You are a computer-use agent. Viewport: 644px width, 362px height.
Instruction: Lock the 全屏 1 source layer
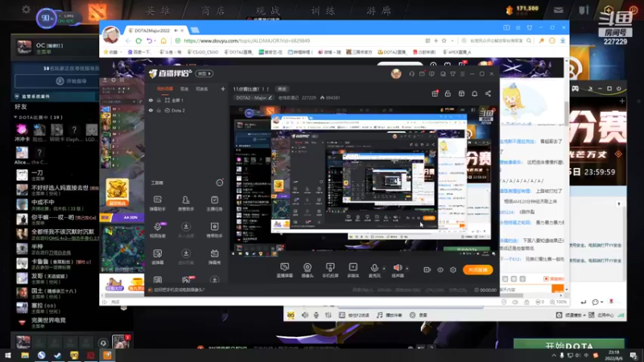[x=159, y=100]
